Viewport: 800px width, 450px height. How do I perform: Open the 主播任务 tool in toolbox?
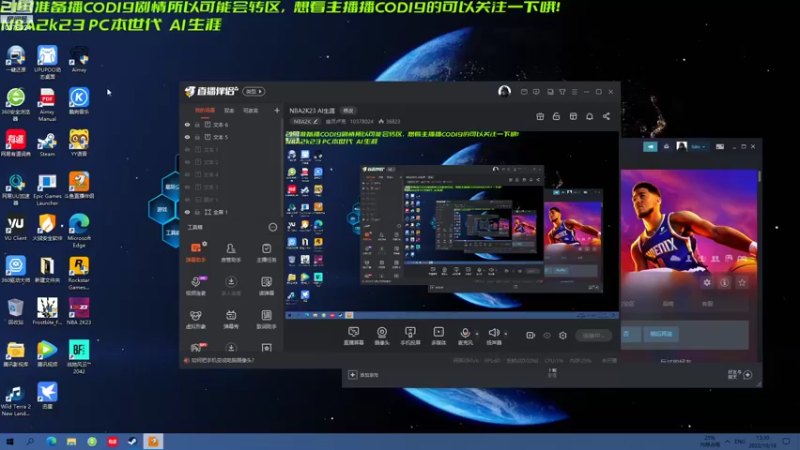tap(266, 252)
